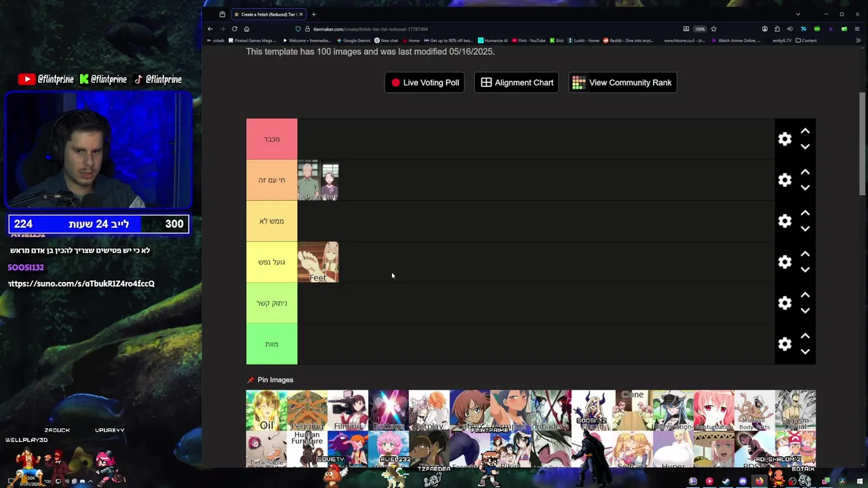Open the Alignment Chart

point(517,83)
